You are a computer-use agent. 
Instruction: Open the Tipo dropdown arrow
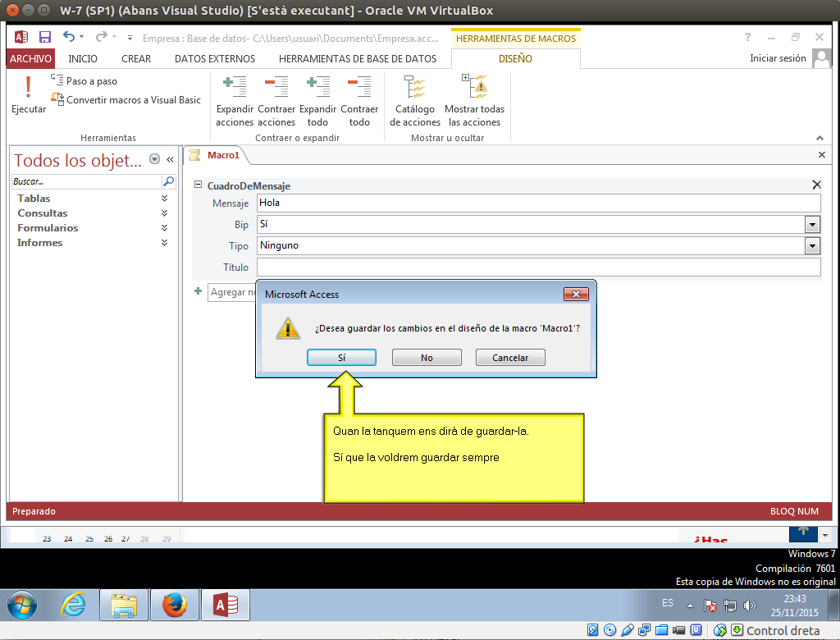coord(813,246)
